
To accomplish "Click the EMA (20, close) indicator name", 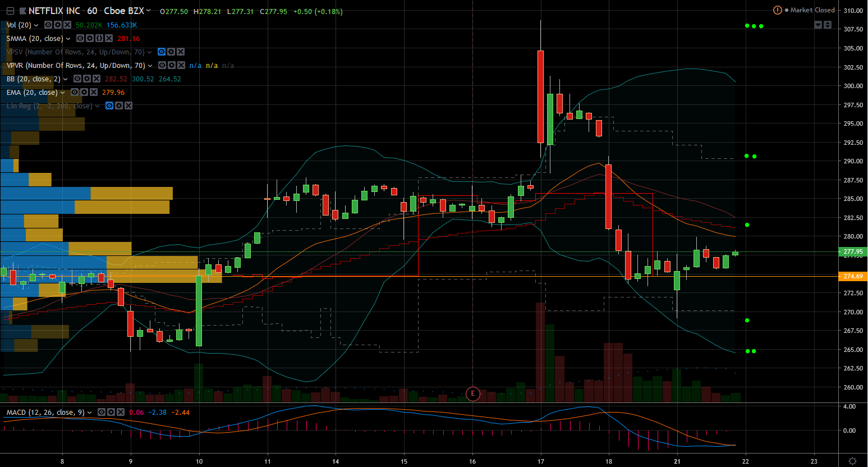I will (x=32, y=93).
